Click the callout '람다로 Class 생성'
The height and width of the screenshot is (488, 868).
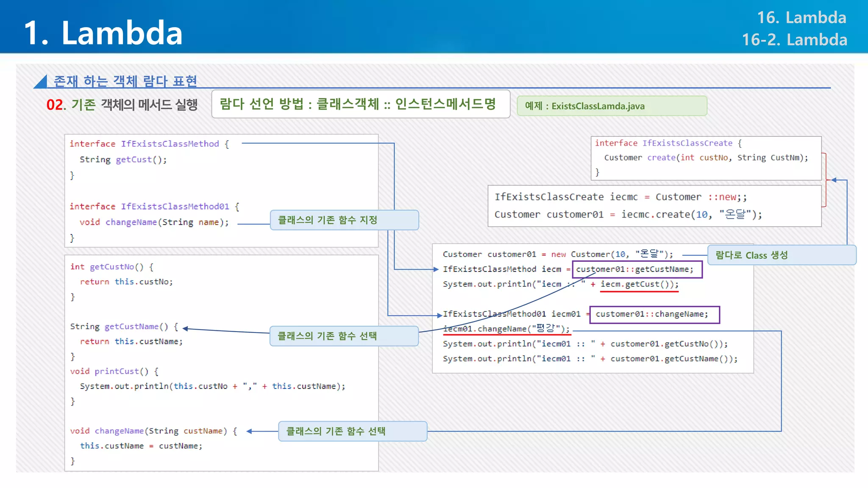pos(782,255)
